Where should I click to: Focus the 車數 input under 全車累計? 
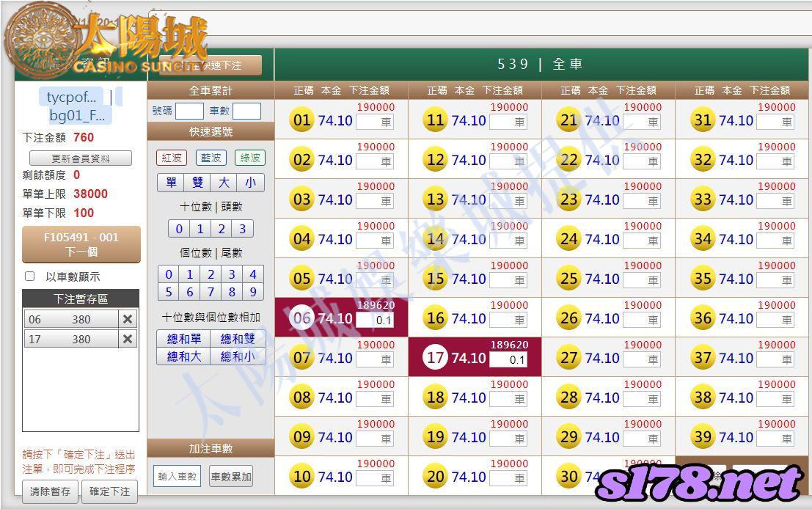(246, 111)
